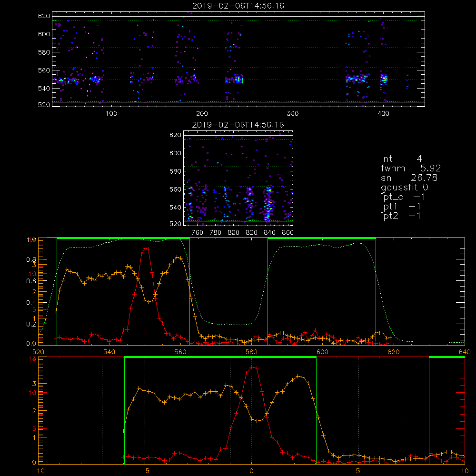
Task: Click the 'gaussfit 0' line
Action: (404, 187)
